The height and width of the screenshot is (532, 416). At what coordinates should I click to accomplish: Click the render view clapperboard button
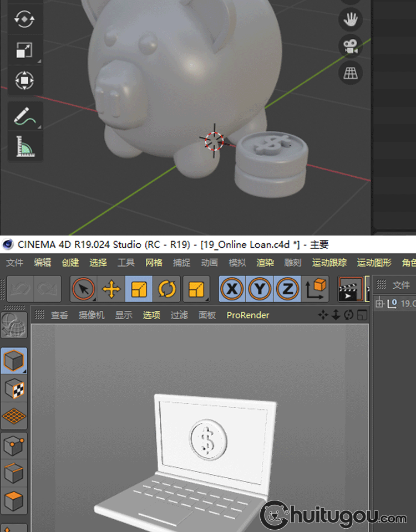click(x=349, y=289)
